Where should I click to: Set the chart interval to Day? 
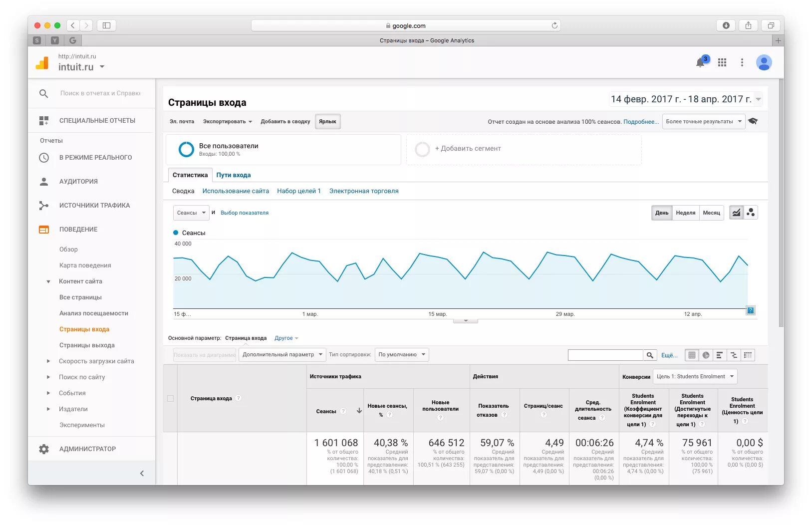coord(662,213)
